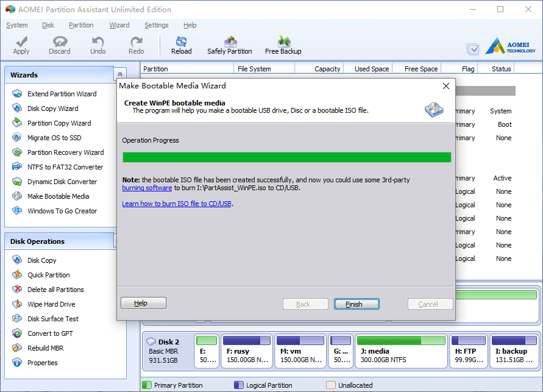The image size is (543, 392).
Task: Sort by File System column header
Action: tap(264, 68)
